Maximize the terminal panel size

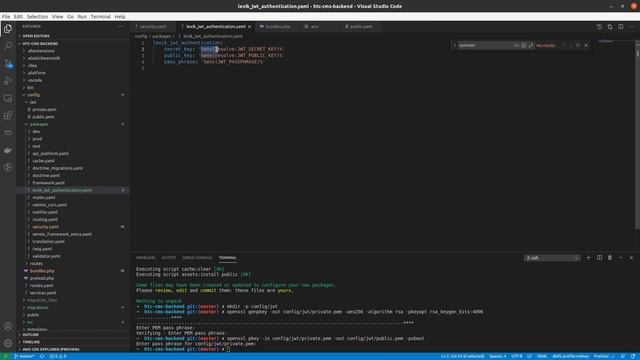pos(620,258)
